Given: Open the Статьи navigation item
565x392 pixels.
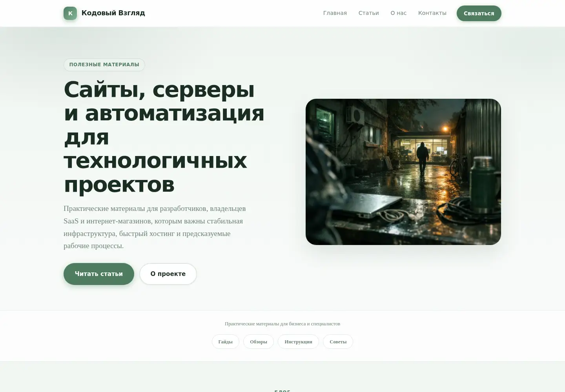Looking at the screenshot, I should click(x=369, y=13).
